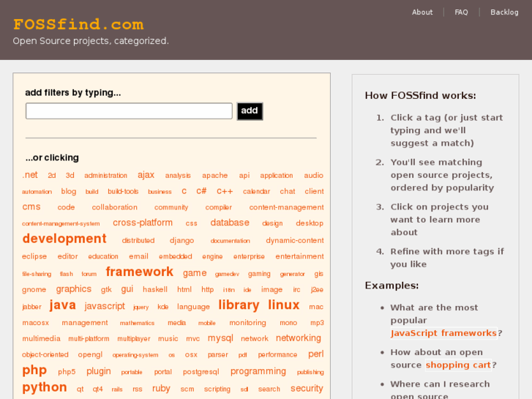The height and width of the screenshot is (399, 532).
Task: Choose the game tag
Action: click(195, 273)
